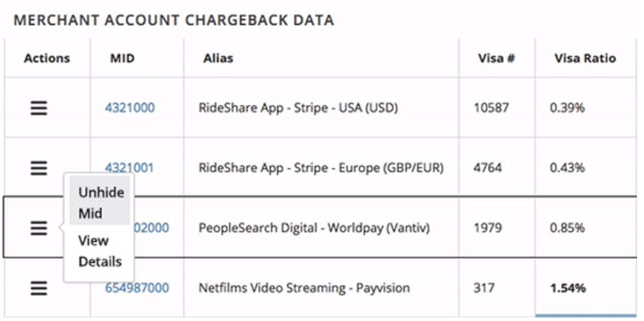644x321 pixels.
Task: Open actions menu for MID 4321000
Action: click(x=39, y=108)
